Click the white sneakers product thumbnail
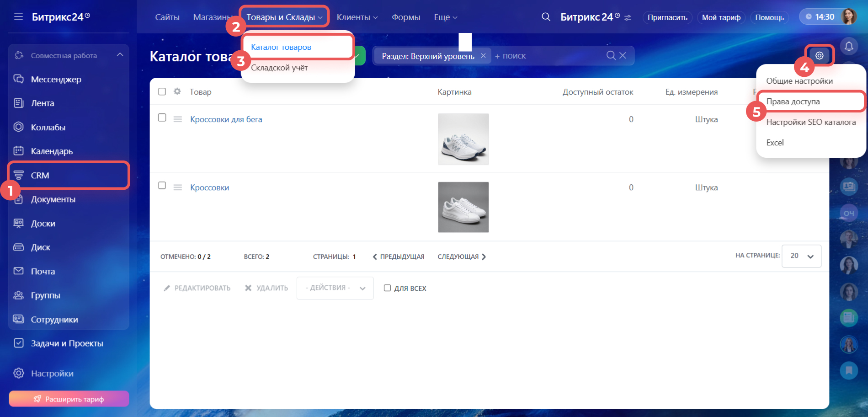This screenshot has height=417, width=868. click(463, 207)
